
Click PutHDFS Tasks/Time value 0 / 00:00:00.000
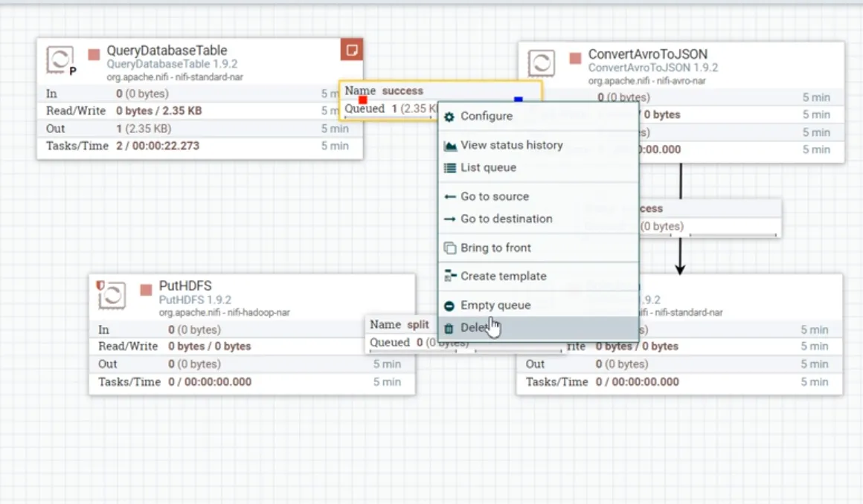(x=210, y=382)
